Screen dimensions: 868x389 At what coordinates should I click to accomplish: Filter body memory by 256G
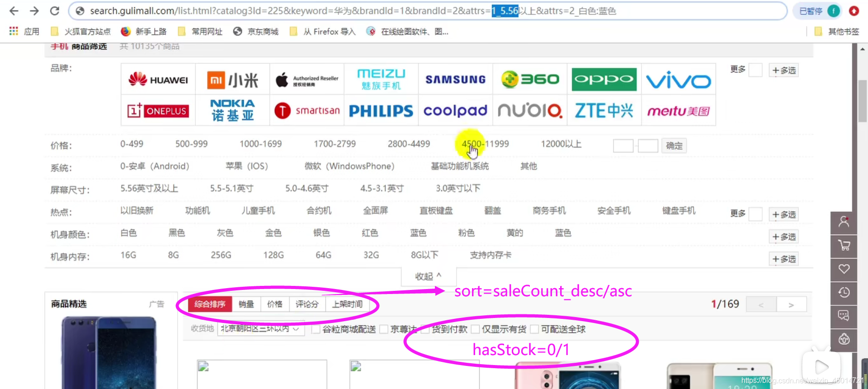(x=221, y=255)
